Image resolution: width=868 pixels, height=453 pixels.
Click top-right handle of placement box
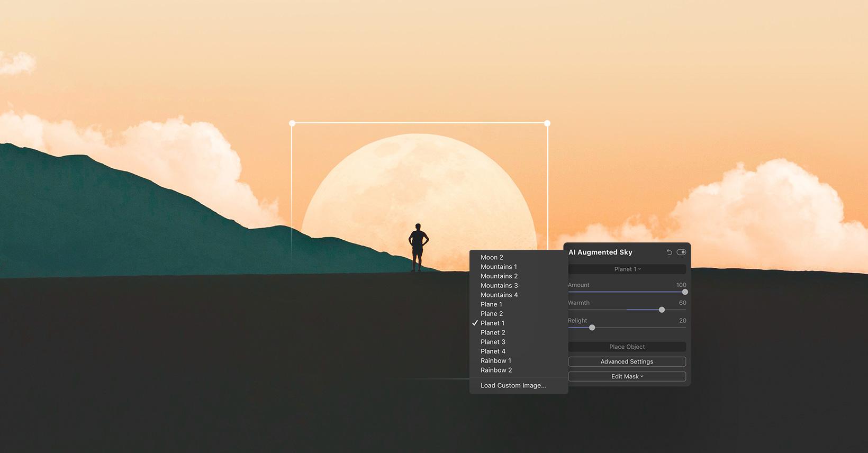(x=547, y=123)
